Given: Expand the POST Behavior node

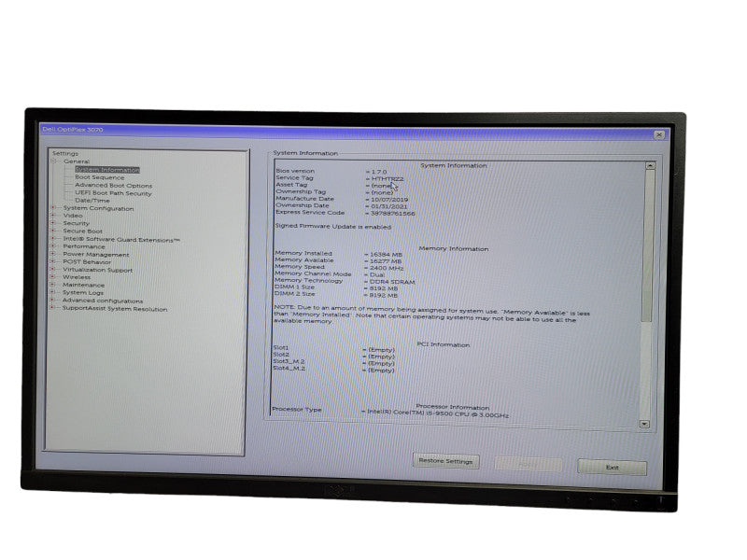Looking at the screenshot, I should point(53,261).
